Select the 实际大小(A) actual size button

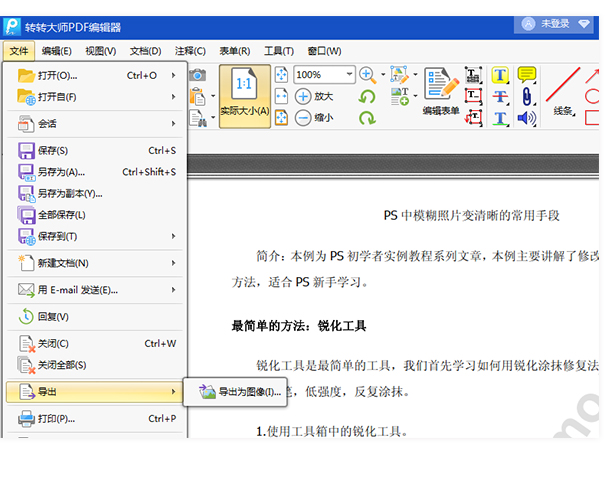tap(245, 96)
